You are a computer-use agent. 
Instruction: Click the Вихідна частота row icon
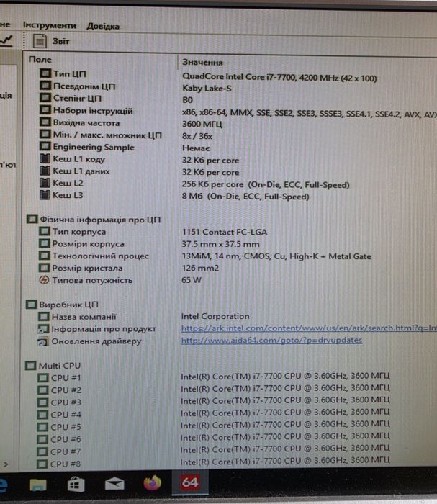click(x=45, y=122)
